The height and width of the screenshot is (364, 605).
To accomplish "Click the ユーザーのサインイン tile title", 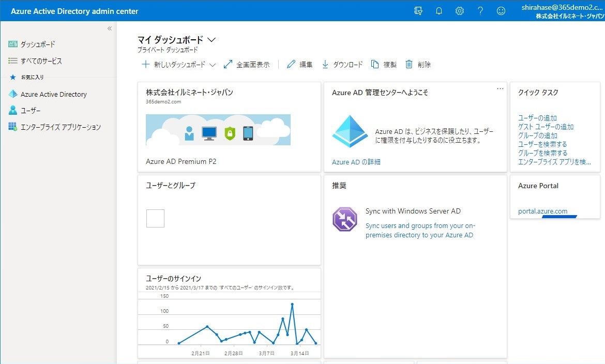I will (173, 278).
